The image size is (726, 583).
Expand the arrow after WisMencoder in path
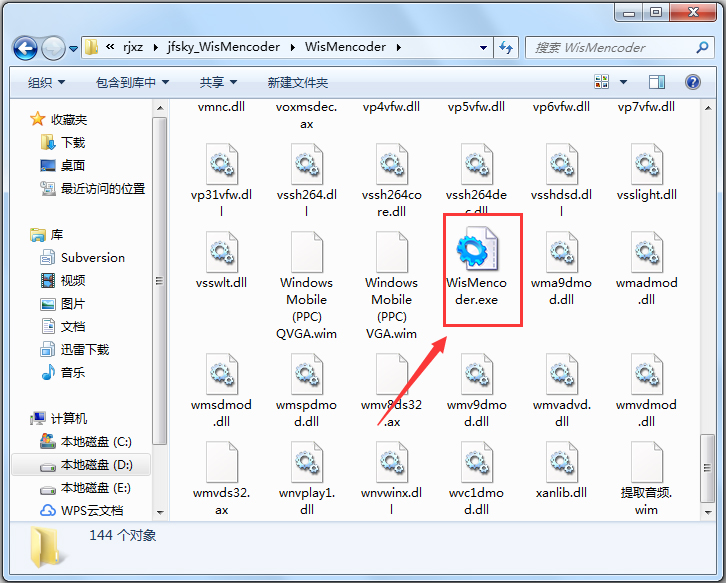coord(398,47)
